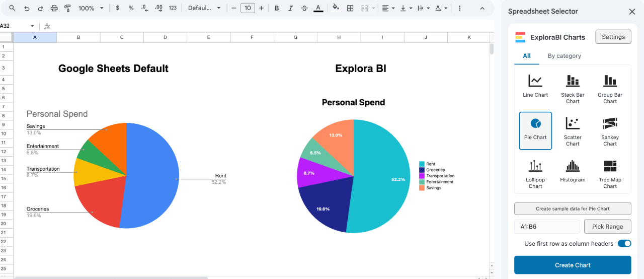
Task: Click the Pick Range button
Action: [x=607, y=227]
